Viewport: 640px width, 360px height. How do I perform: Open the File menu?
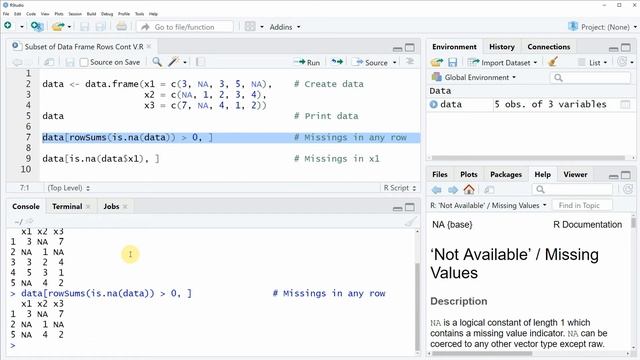coord(6,14)
